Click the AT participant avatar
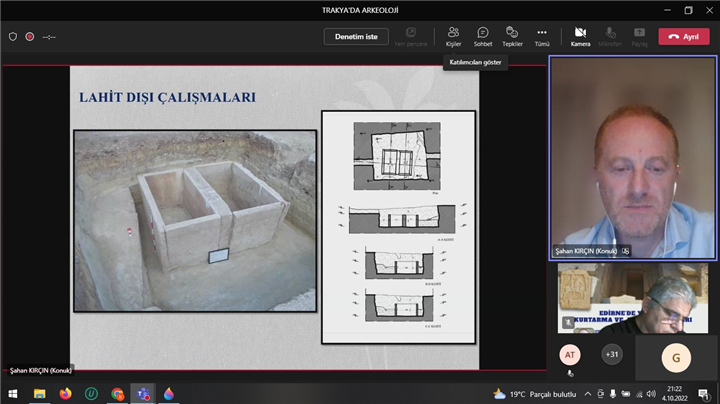Image resolution: width=720 pixels, height=404 pixels. pyautogui.click(x=570, y=355)
